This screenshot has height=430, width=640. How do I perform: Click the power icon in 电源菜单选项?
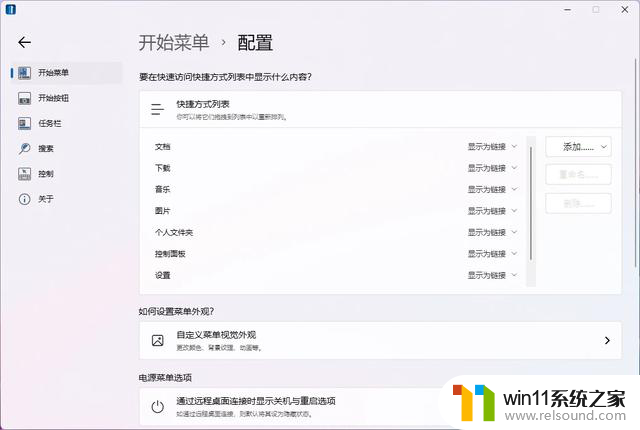tap(158, 407)
